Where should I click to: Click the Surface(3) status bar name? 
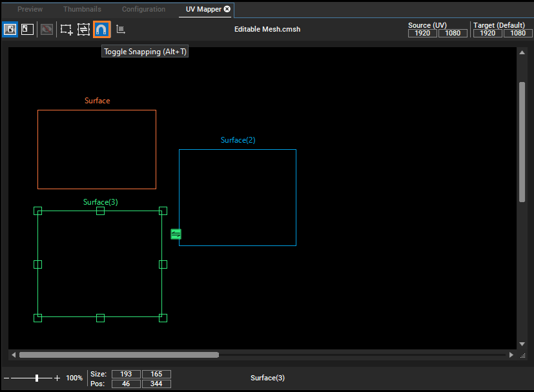point(267,378)
